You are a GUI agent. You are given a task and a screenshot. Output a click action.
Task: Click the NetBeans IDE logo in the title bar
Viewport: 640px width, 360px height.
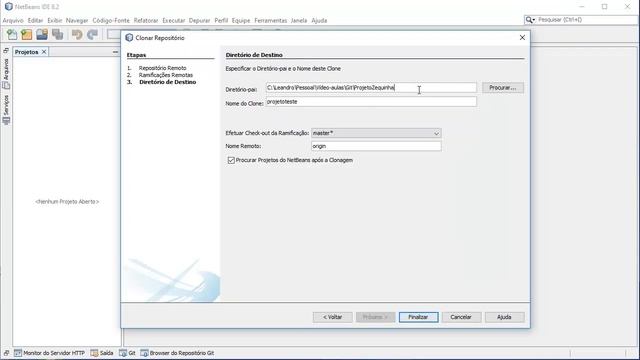(9, 7)
